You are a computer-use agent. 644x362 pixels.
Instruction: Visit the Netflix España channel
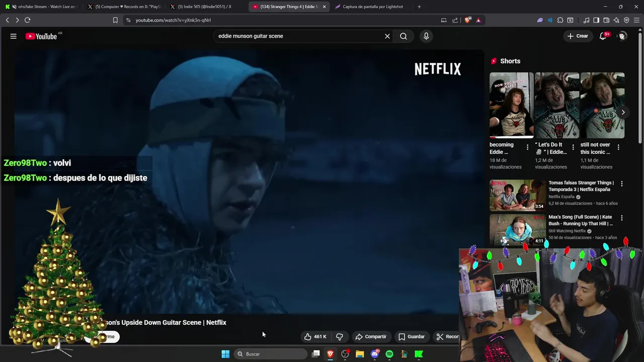561,197
